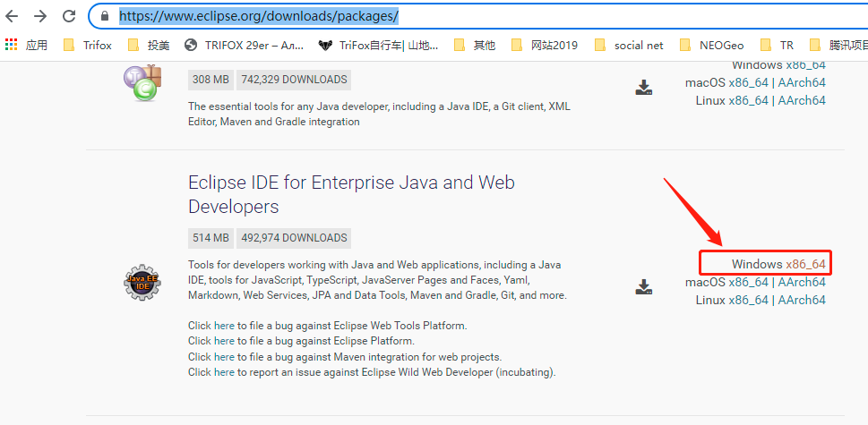Click the Java IDE package logo
Viewport: 868px width, 425px height.
click(142, 82)
